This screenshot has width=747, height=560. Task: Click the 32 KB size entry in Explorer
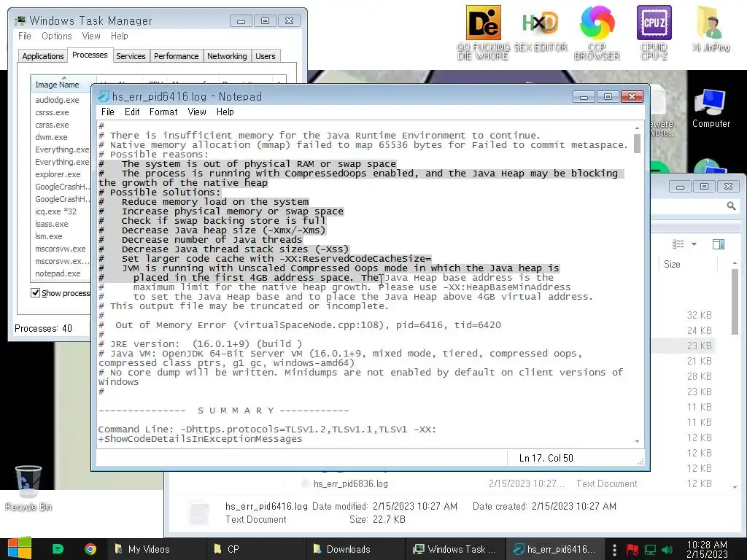pyautogui.click(x=699, y=315)
